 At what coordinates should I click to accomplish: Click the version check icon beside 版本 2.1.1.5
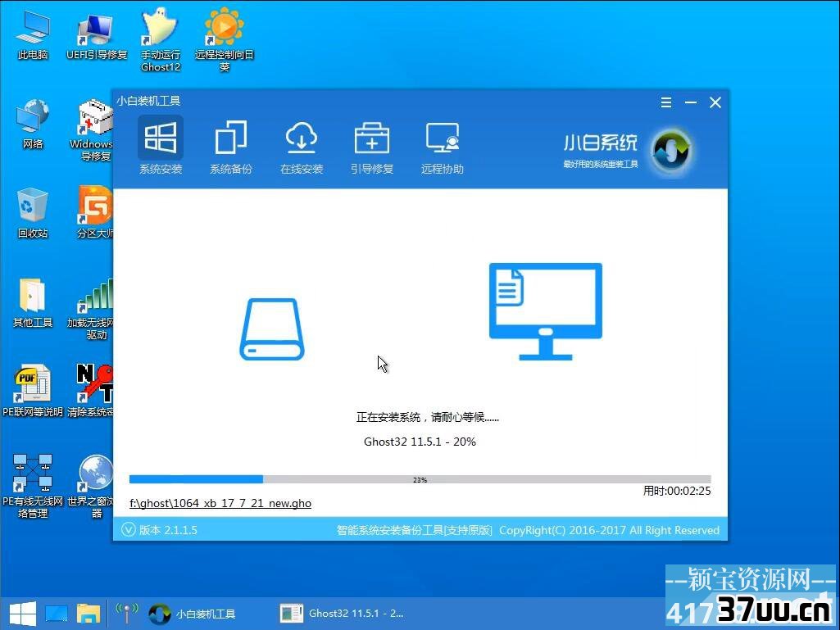[129, 530]
